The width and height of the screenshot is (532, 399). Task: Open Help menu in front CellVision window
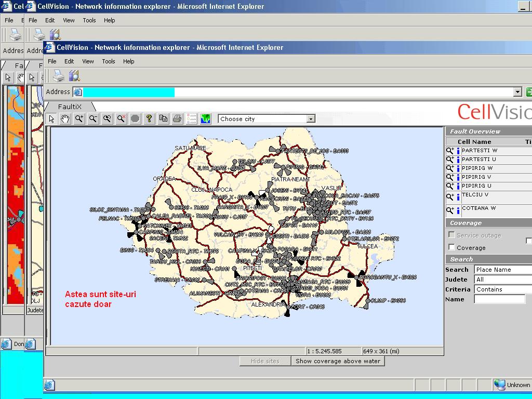pyautogui.click(x=129, y=61)
